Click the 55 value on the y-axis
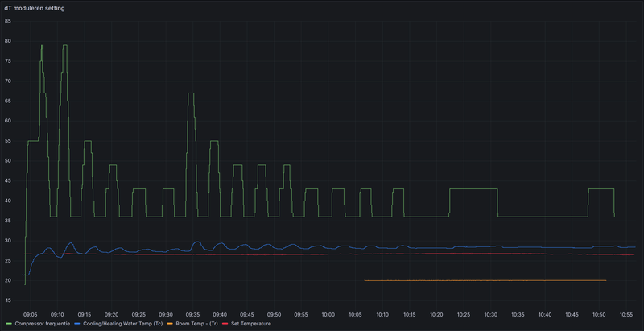The image size is (644, 331). [x=7, y=141]
